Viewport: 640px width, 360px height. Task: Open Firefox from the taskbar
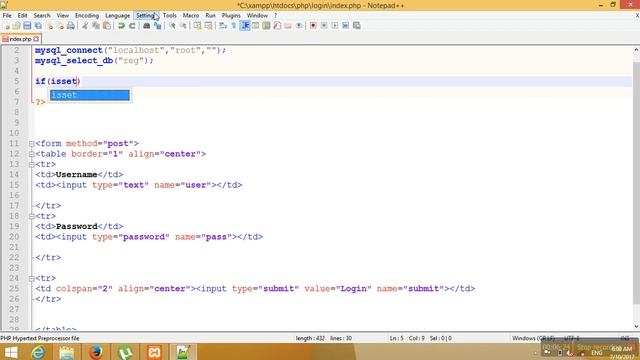tap(96, 352)
